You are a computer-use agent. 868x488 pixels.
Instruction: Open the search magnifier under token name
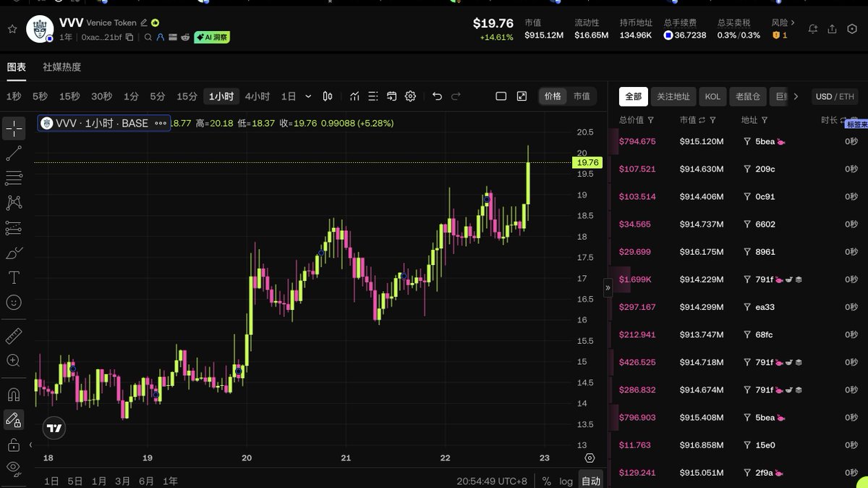click(148, 37)
